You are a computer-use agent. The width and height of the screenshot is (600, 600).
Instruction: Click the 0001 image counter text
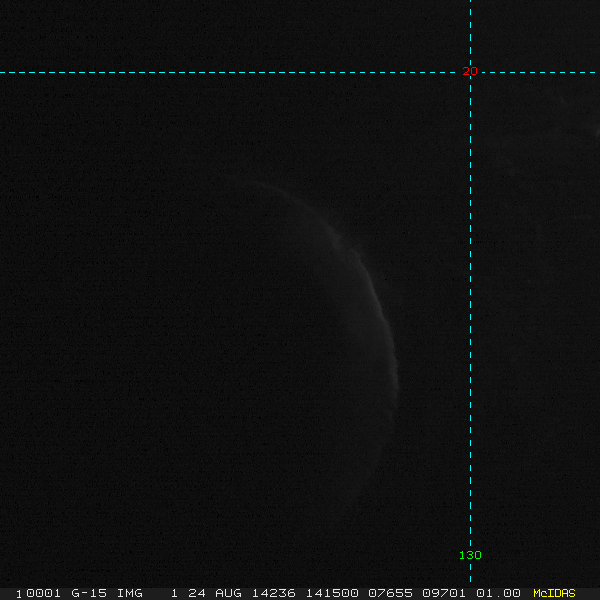tap(43, 593)
